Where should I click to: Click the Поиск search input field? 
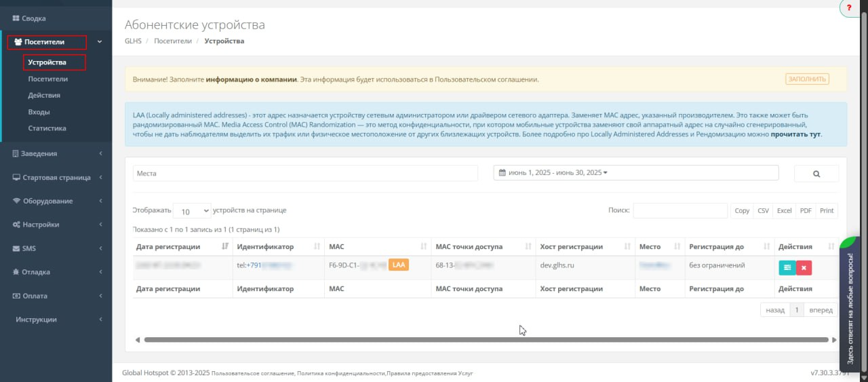(679, 211)
